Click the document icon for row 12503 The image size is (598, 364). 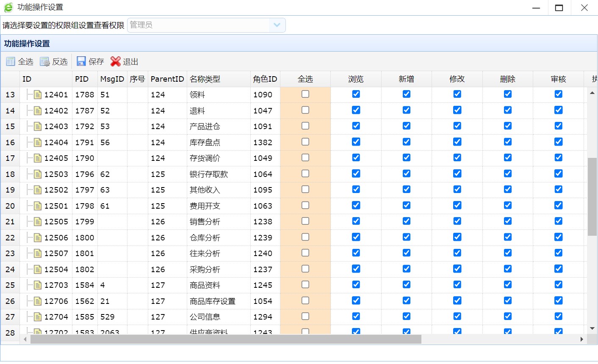38,174
